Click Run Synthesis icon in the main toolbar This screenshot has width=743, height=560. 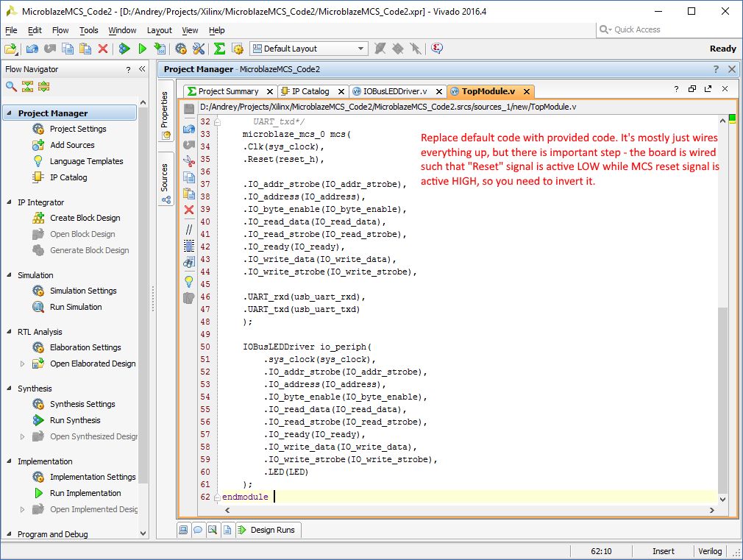pos(124,49)
